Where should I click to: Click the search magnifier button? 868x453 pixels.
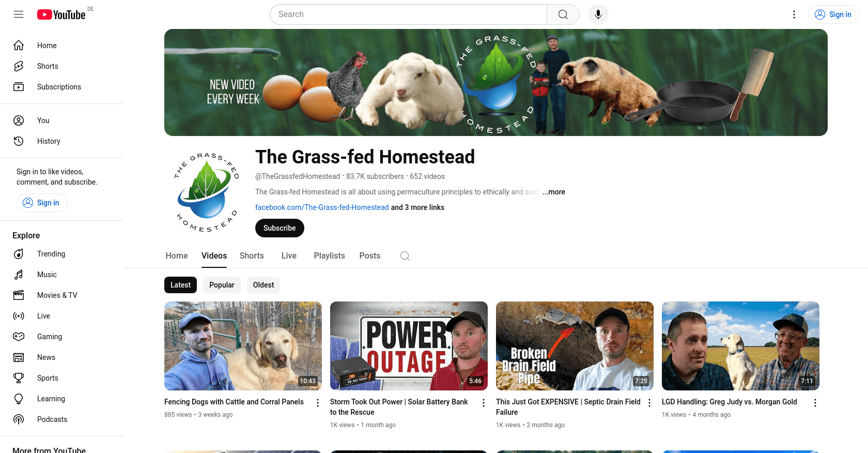(563, 14)
